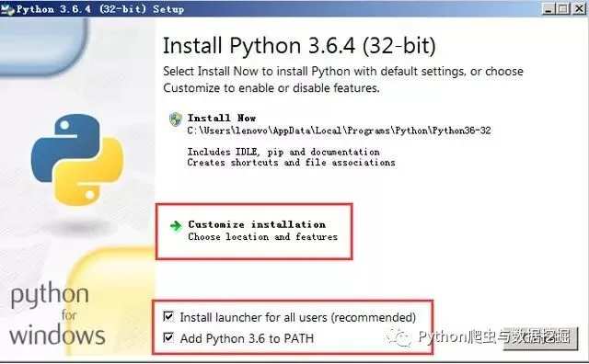The image size is (589, 364).
Task: Click the green Customize installation arrow icon
Action: click(176, 226)
